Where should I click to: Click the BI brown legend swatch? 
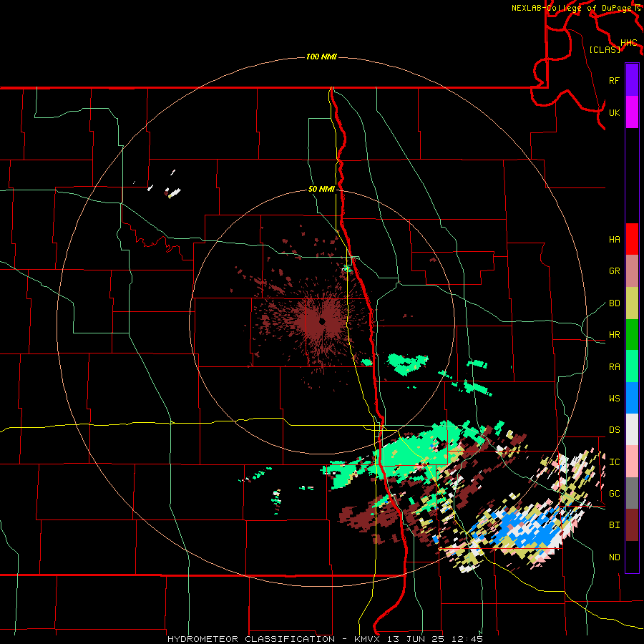(x=632, y=525)
